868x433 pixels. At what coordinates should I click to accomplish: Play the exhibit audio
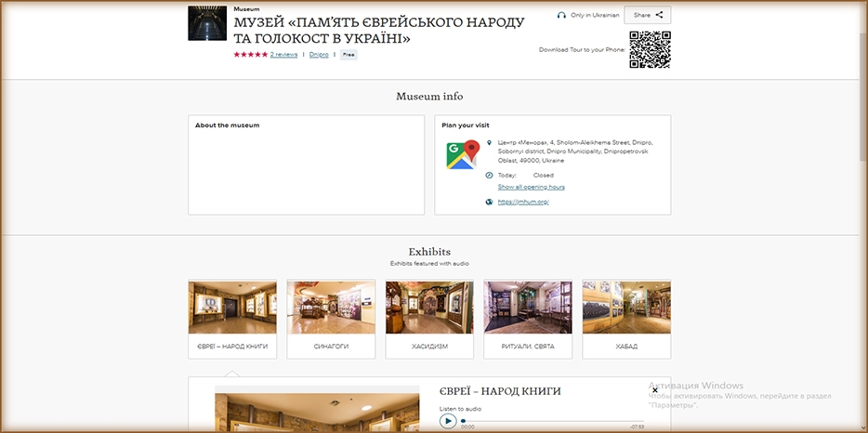[448, 421]
